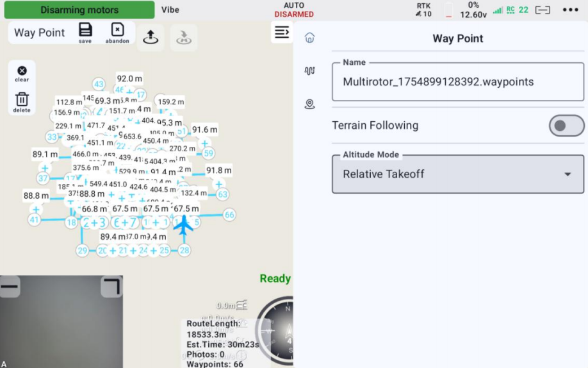Image resolution: width=588 pixels, height=368 pixels.
Task: Open the Altitude Mode dropdown
Action: (457, 174)
